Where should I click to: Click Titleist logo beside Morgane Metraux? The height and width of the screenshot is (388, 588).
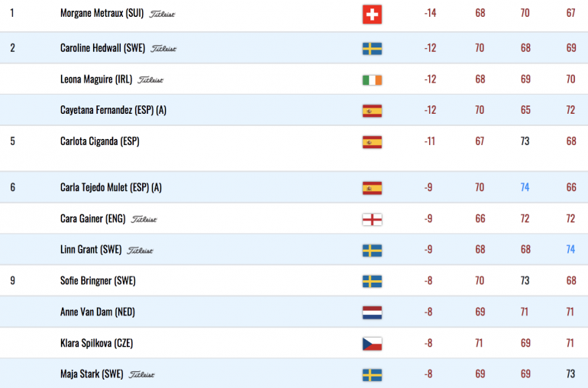tap(162, 15)
